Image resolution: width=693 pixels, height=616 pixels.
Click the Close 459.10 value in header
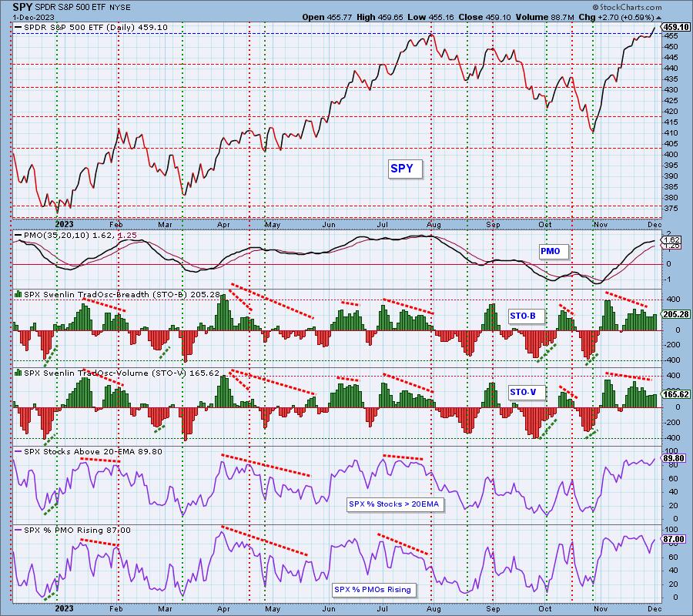(484, 17)
